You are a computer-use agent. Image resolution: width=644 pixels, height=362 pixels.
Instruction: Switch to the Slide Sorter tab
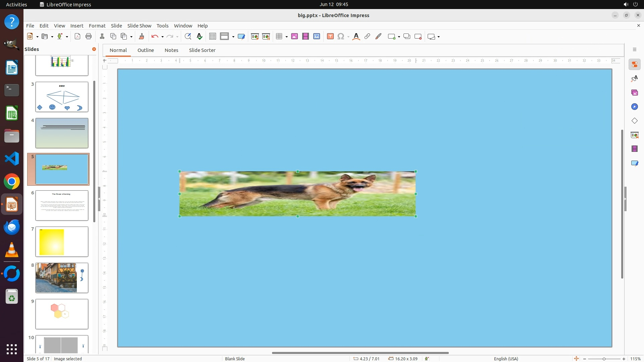[202, 50]
